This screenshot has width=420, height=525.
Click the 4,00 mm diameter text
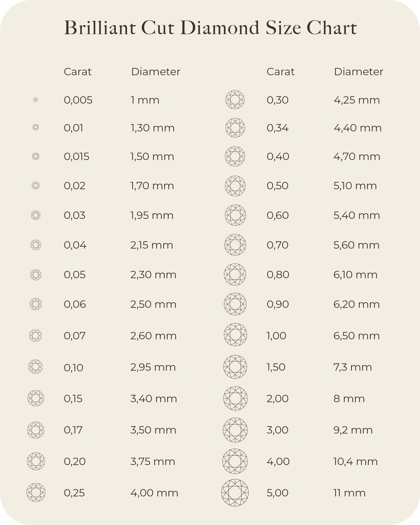[154, 493]
